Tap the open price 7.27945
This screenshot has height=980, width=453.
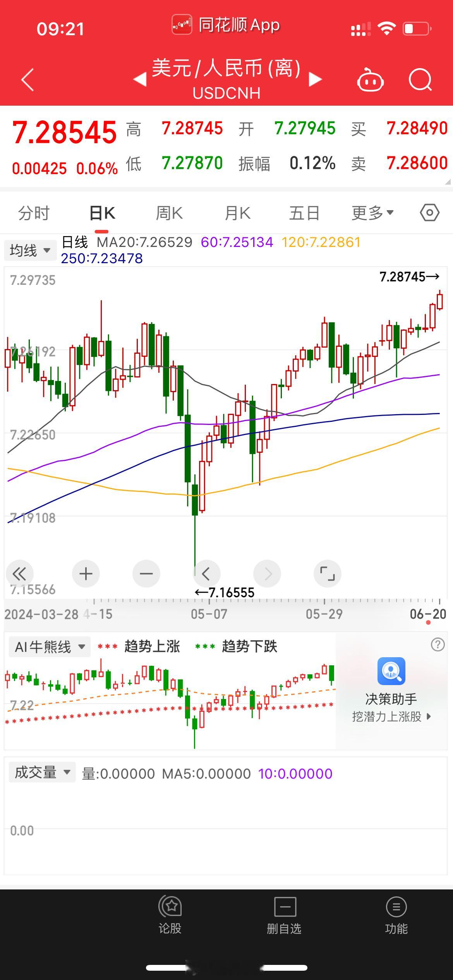click(x=305, y=128)
